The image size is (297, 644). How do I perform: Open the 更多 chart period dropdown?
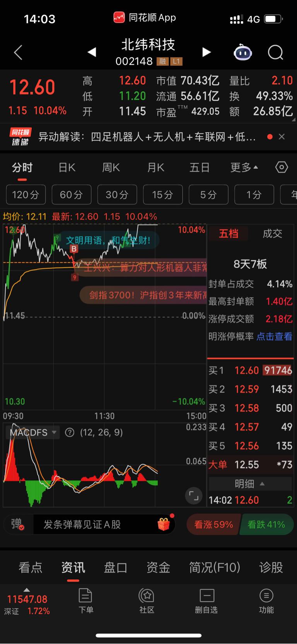244,167
